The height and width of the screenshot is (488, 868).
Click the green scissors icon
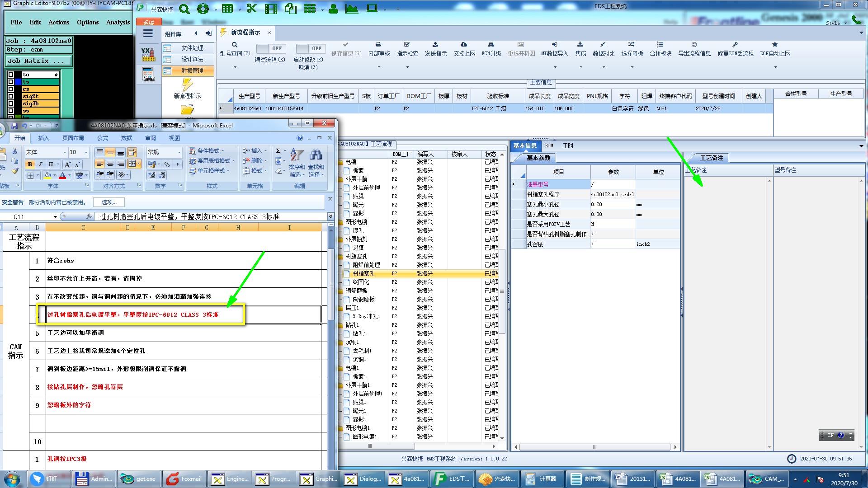click(252, 9)
